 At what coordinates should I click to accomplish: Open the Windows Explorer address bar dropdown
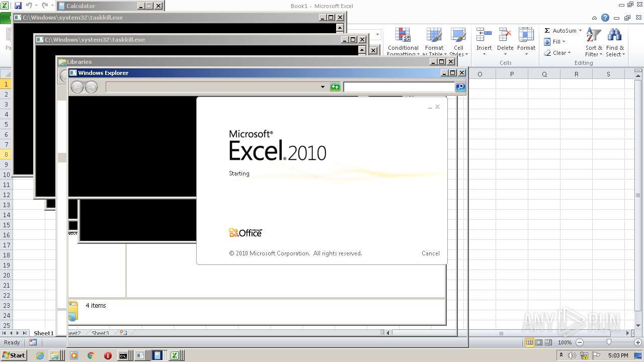(x=323, y=87)
